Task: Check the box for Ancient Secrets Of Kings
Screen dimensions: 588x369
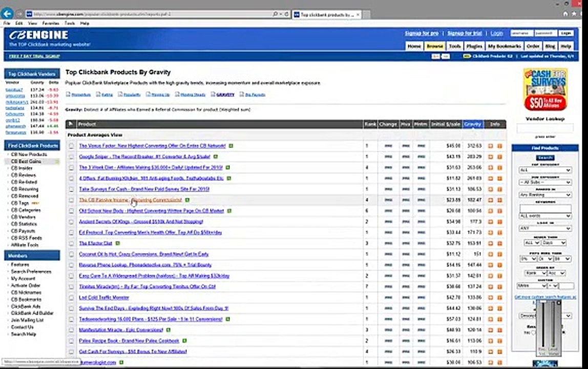Action: tap(71, 222)
